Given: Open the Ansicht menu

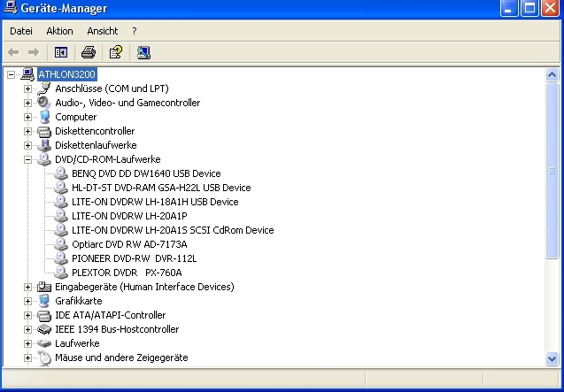Looking at the screenshot, I should pos(102,31).
